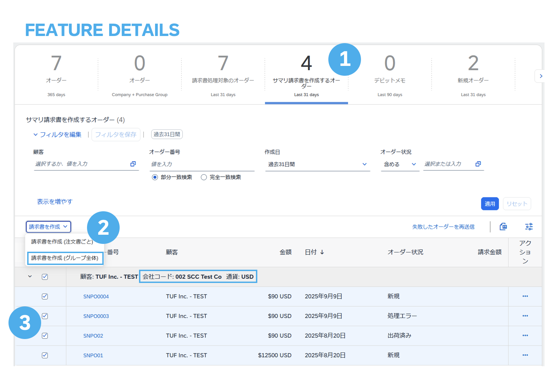Toggle the TUF Inc. group checkbox

[x=45, y=277]
